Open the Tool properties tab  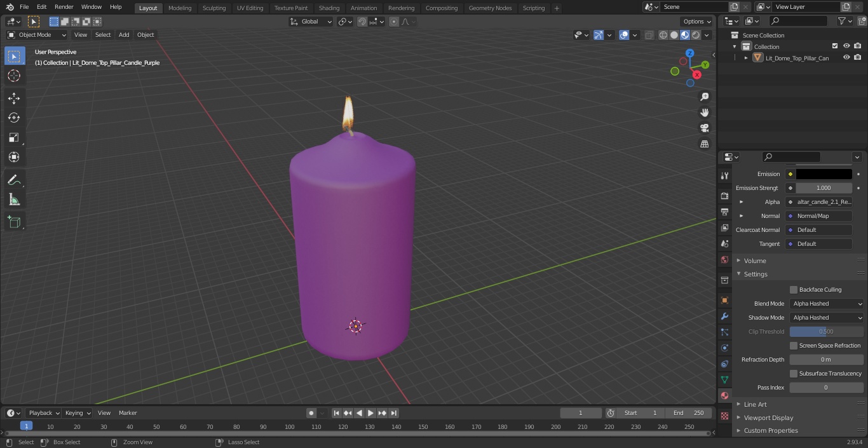pyautogui.click(x=724, y=175)
